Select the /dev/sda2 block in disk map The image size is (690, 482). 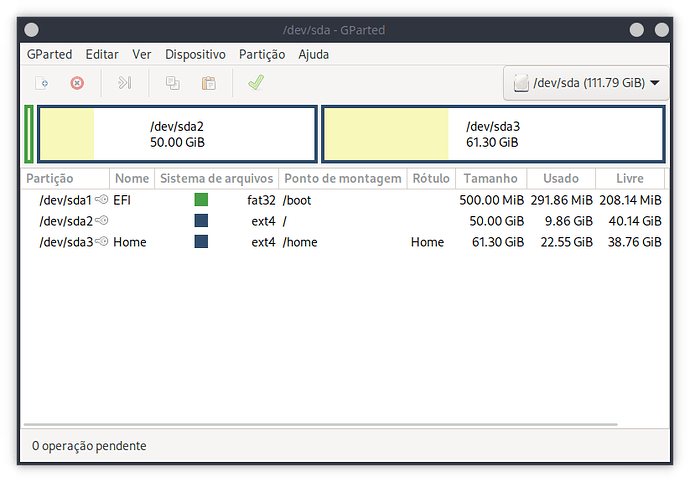[177, 134]
